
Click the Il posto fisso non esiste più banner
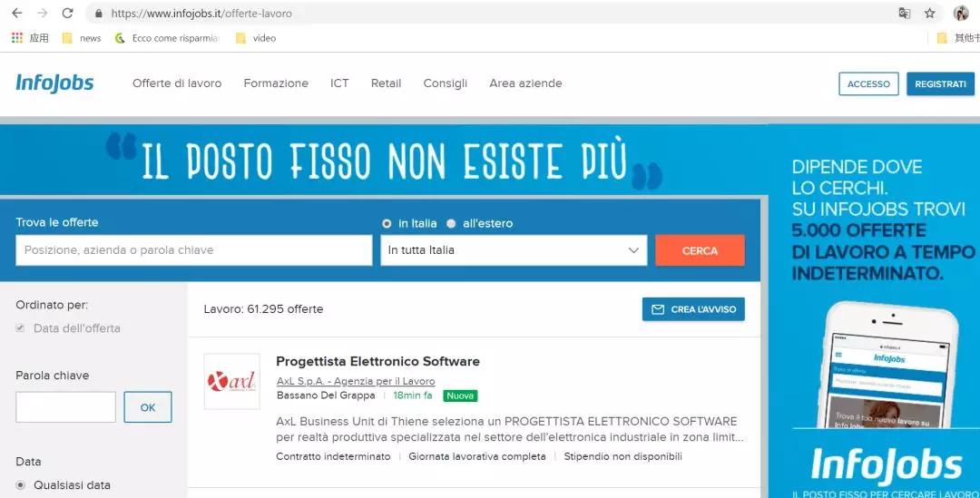(384, 161)
